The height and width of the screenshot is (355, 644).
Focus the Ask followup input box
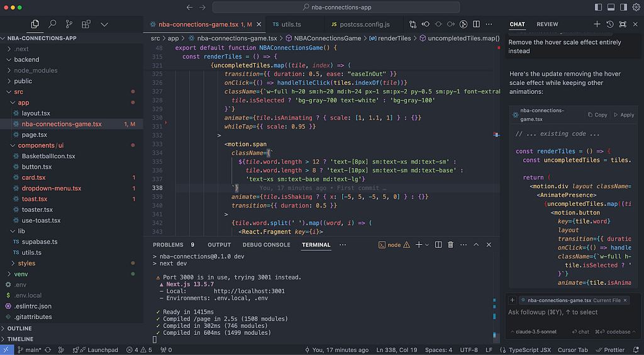(572, 312)
